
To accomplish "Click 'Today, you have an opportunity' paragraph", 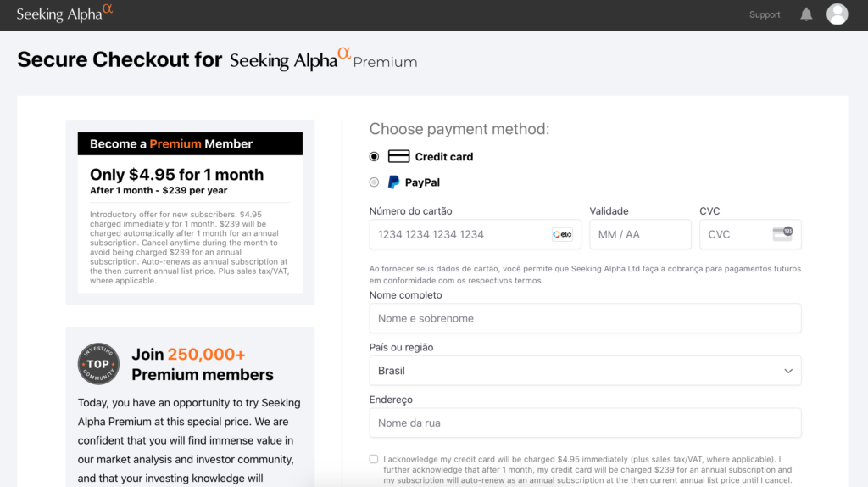I will (189, 440).
